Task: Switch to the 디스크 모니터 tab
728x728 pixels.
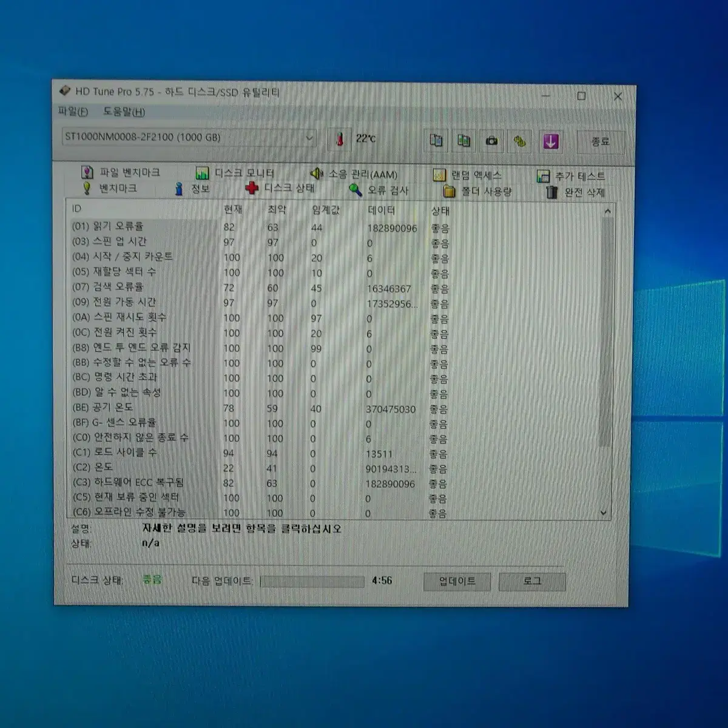Action: [235, 173]
